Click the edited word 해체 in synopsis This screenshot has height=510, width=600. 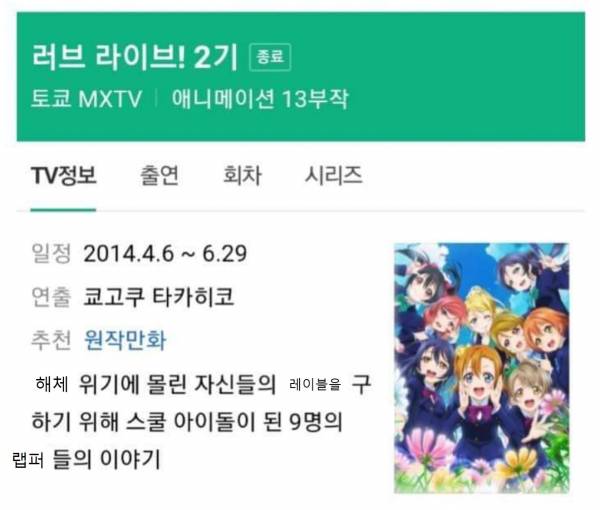coord(52,383)
